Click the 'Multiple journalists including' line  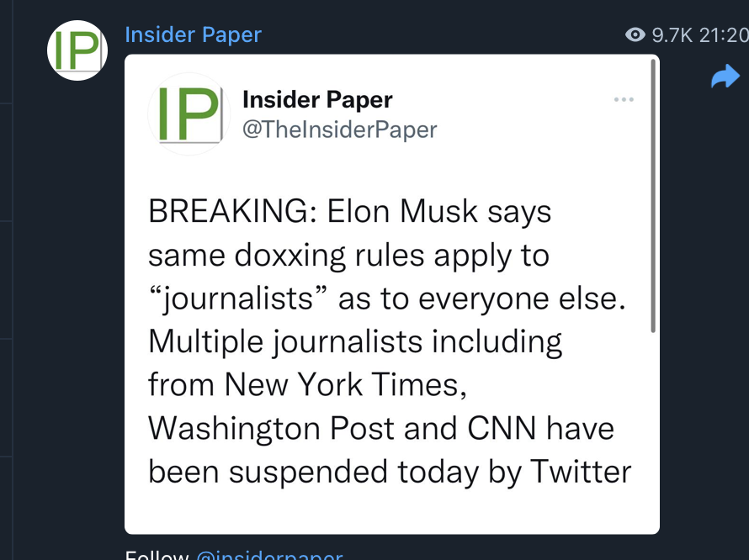point(355,342)
